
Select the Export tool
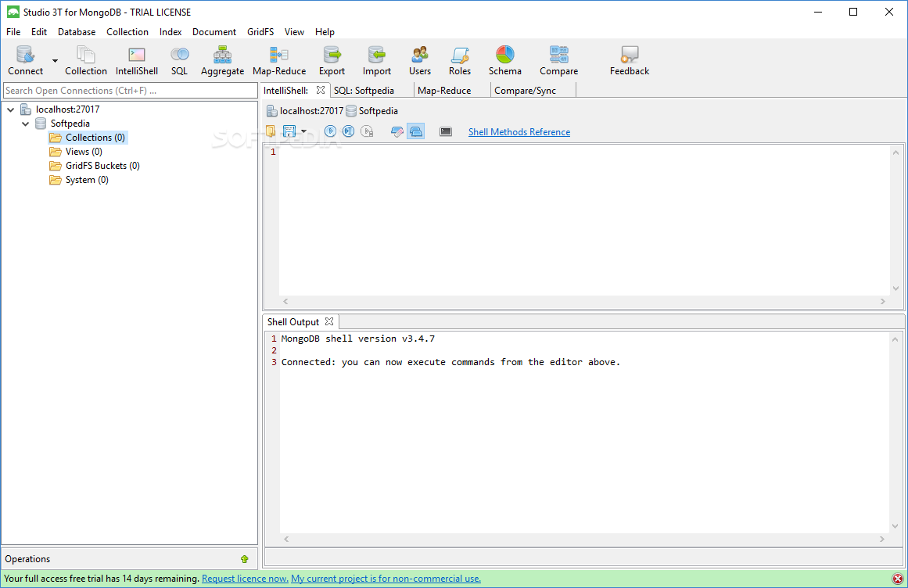click(x=332, y=59)
